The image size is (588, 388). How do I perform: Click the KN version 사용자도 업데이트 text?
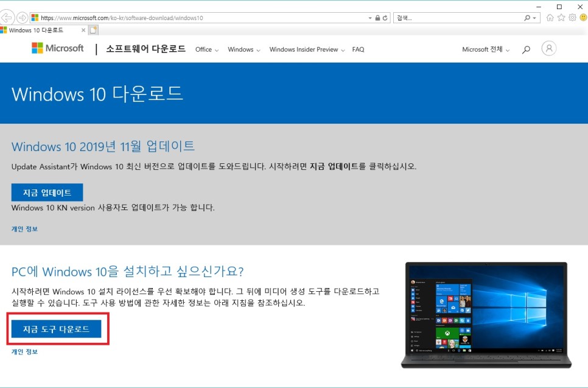coord(113,208)
